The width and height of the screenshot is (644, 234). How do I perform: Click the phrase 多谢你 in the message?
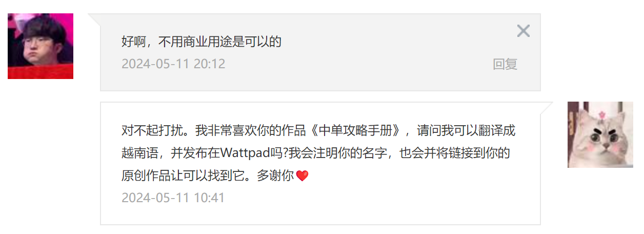coord(275,176)
